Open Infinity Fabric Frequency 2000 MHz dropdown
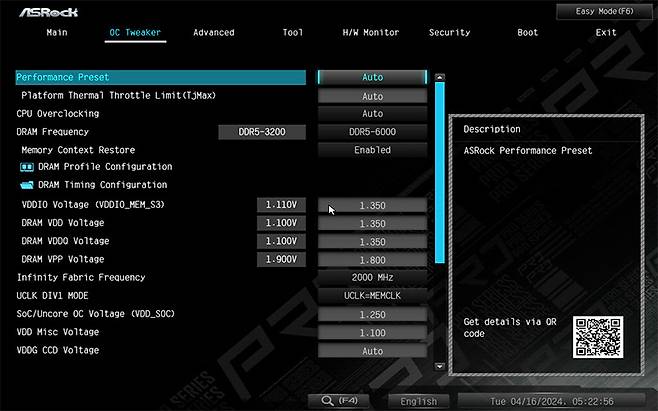This screenshot has height=411, width=658. tap(372, 278)
